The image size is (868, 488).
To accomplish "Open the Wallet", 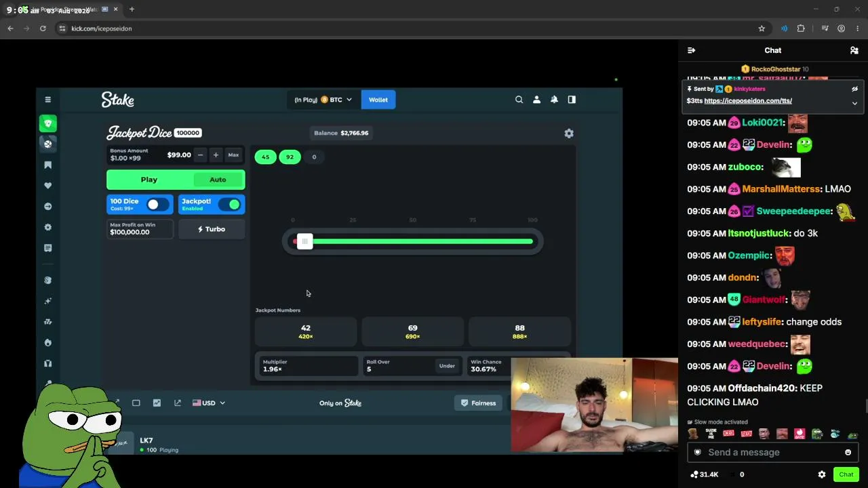I will [x=378, y=100].
